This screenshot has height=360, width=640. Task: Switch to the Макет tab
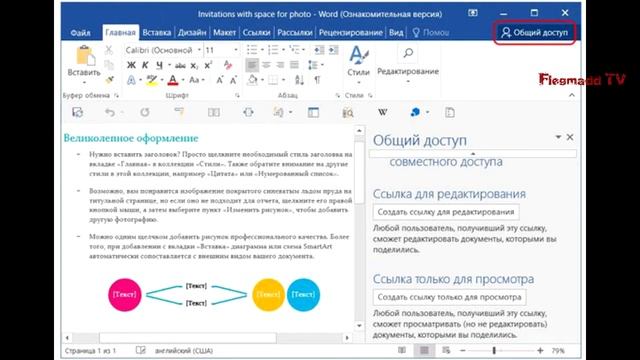224,33
